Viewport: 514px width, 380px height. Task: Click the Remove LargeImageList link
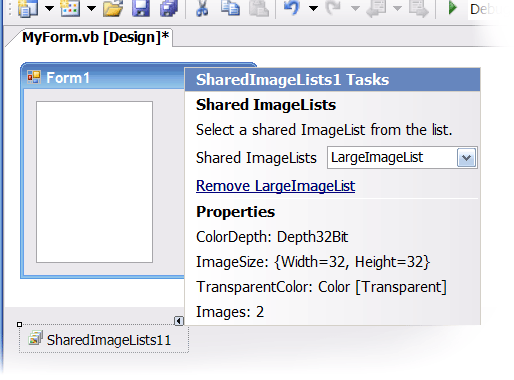(x=275, y=186)
